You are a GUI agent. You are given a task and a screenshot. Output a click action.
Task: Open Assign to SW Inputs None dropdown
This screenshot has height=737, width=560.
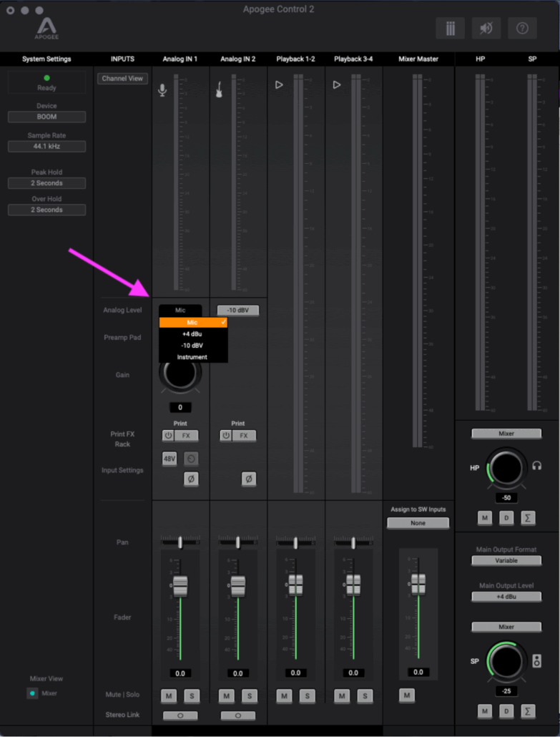click(x=418, y=523)
